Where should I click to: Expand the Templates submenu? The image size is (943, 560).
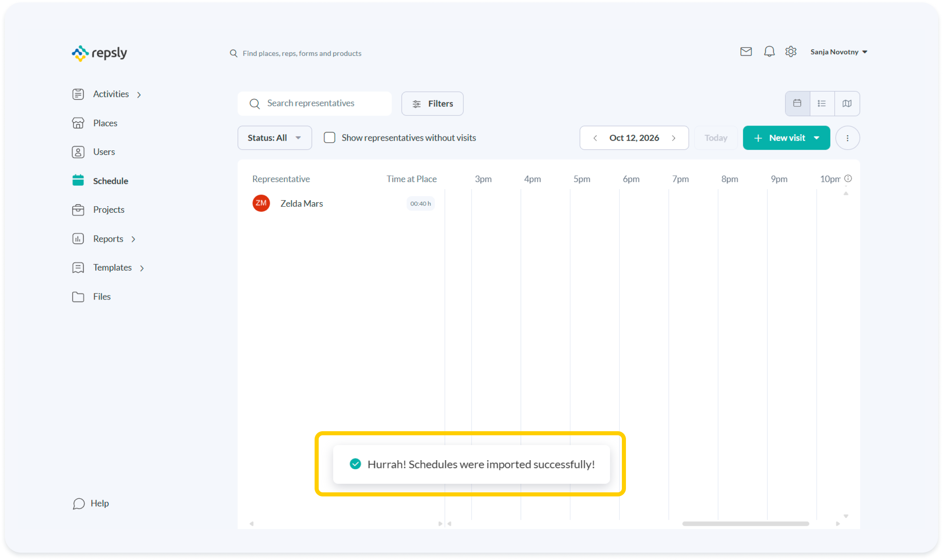tap(142, 268)
